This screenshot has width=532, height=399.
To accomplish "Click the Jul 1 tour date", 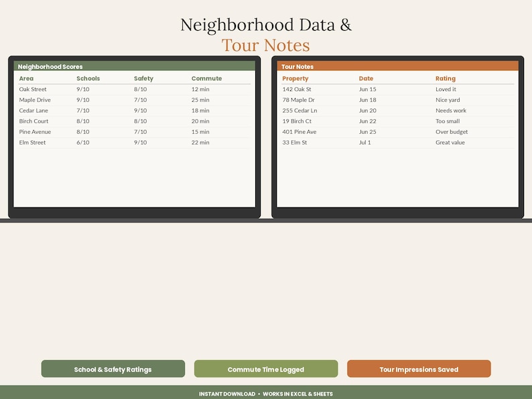I will click(364, 143).
